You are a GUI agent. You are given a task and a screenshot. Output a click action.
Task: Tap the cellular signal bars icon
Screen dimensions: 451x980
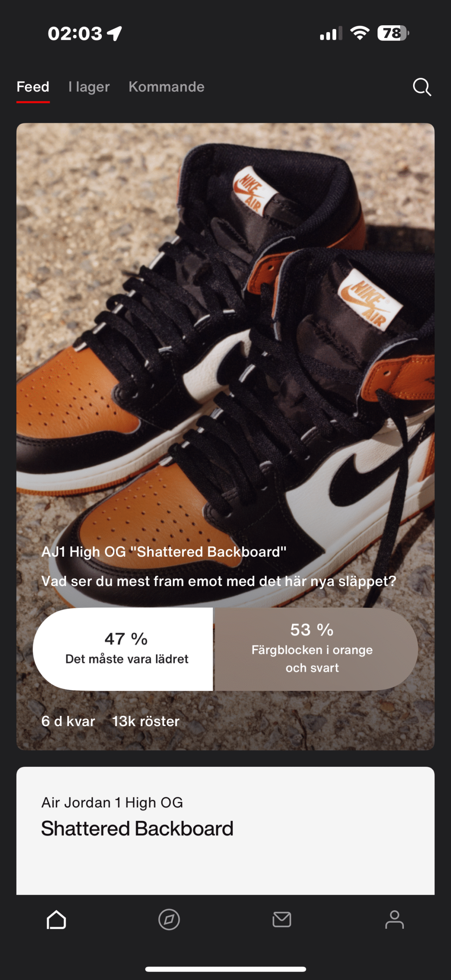coord(331,33)
